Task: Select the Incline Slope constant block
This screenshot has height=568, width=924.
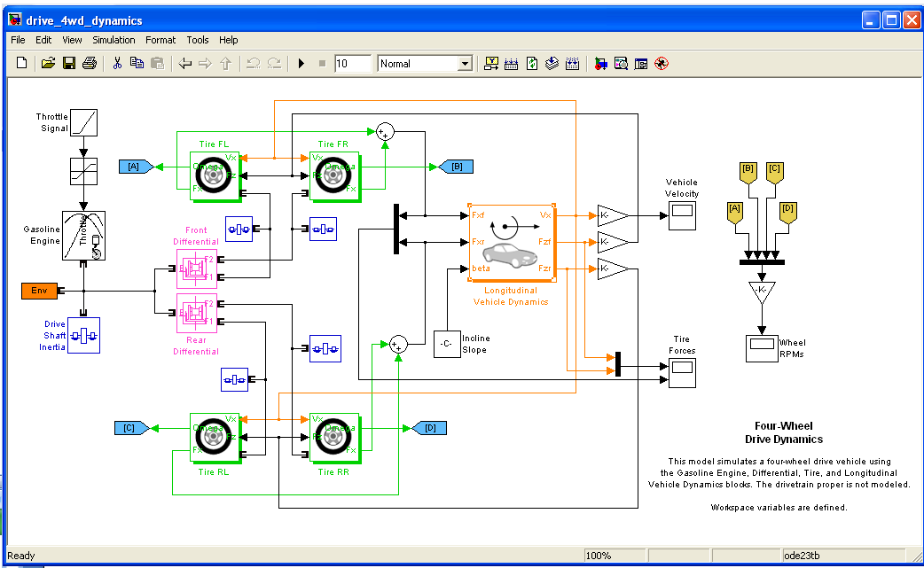Action: 447,345
